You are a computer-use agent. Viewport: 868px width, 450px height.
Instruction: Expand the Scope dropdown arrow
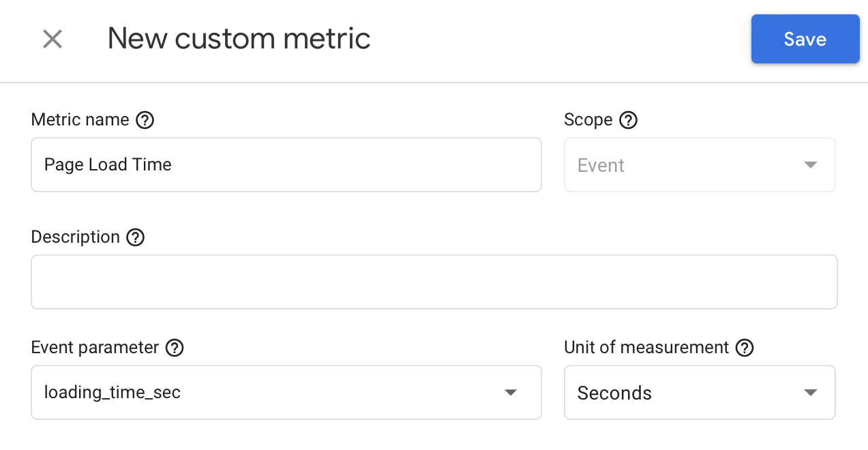click(810, 165)
